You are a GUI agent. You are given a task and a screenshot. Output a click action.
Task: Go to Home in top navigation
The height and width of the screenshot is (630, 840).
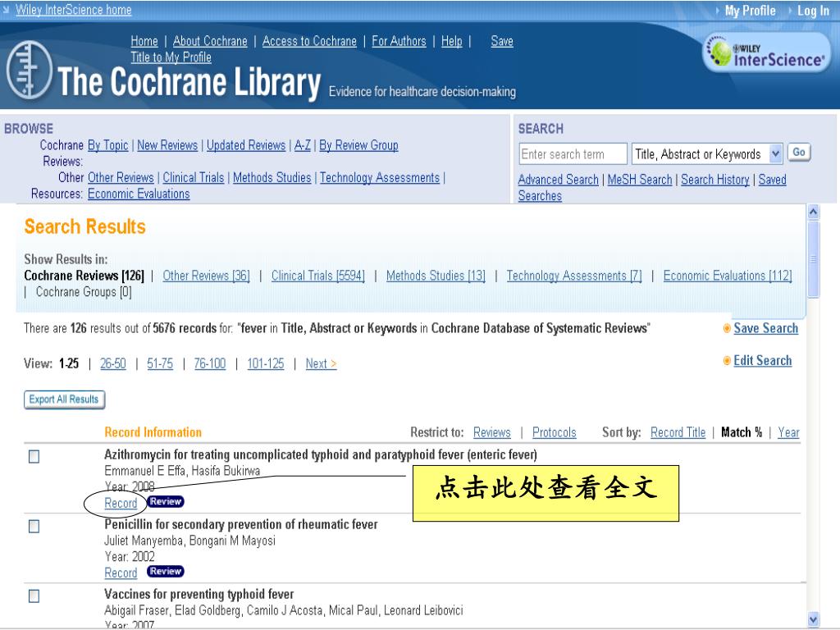144,41
